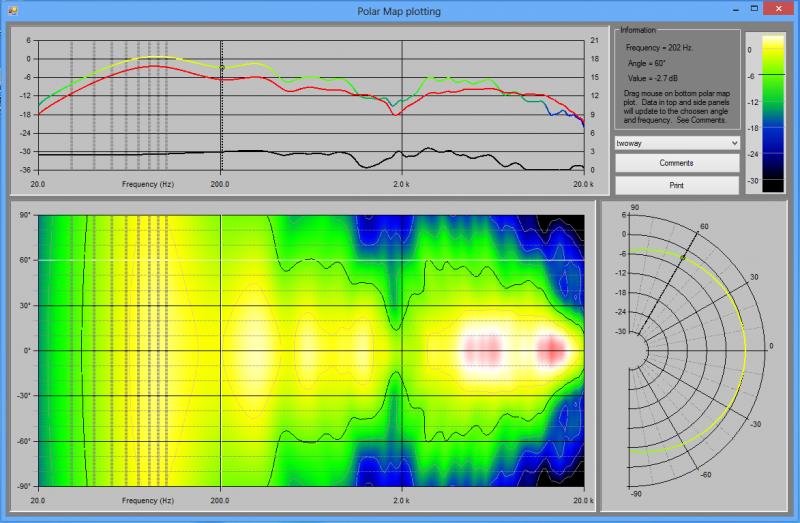Open the twoway dropdown list
This screenshot has height=523, width=800.
click(x=676, y=143)
